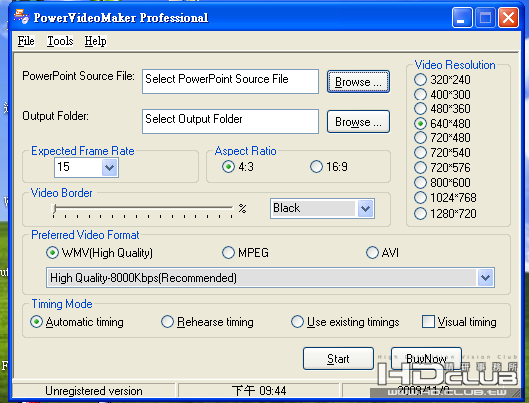529x403 pixels.
Task: Click the Output Folder input field
Action: [x=230, y=121]
